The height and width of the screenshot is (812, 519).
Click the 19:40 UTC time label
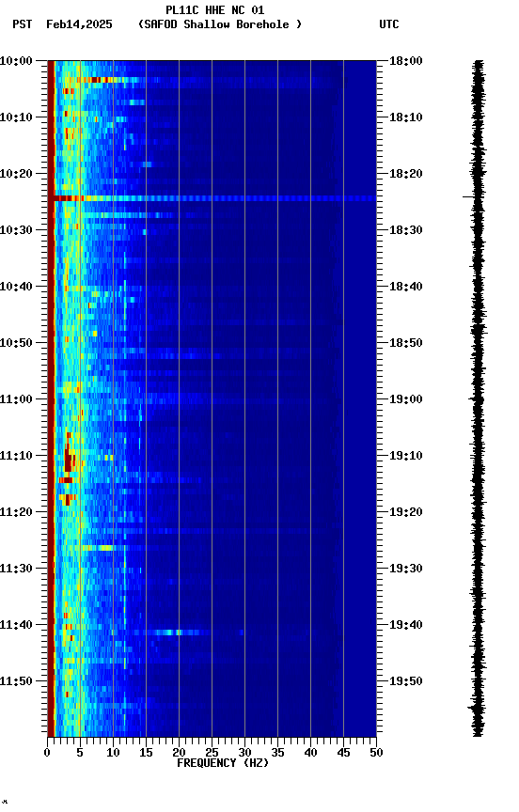coord(406,626)
